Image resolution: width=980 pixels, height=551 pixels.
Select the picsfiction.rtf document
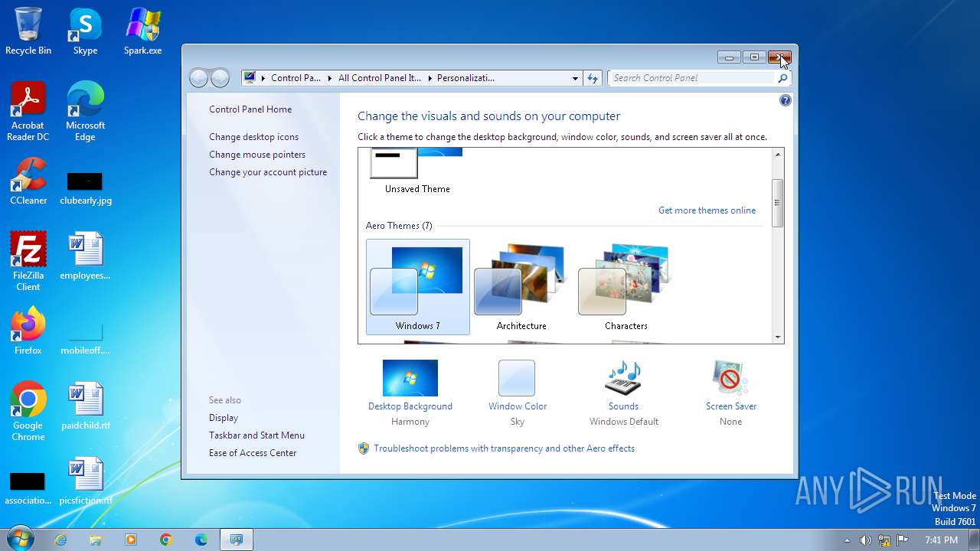click(85, 481)
